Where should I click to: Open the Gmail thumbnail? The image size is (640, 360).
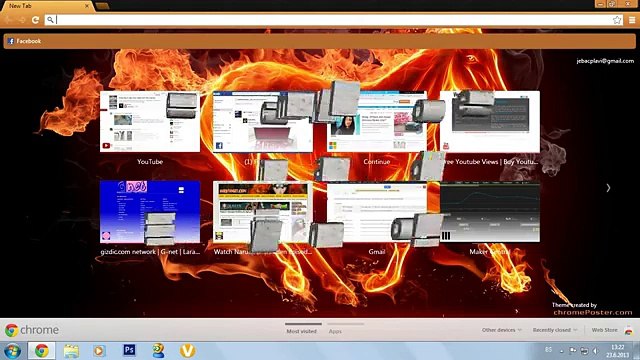point(376,212)
